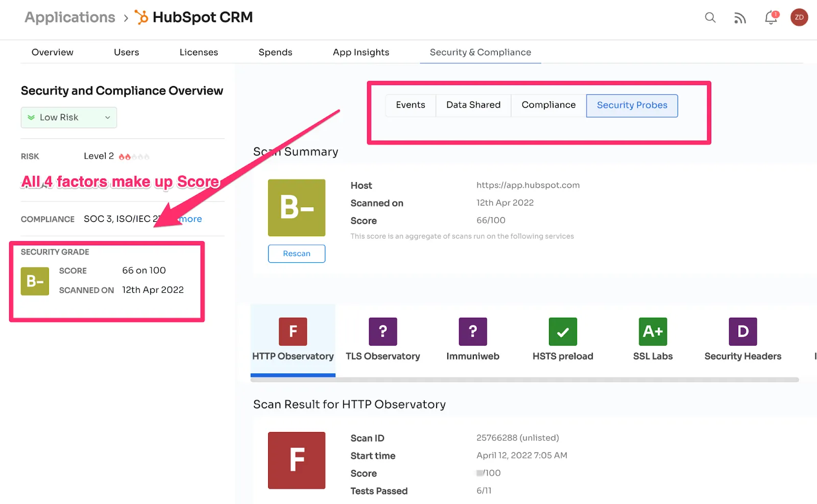
Task: Select the HSTS preload checkmark icon
Action: (563, 332)
